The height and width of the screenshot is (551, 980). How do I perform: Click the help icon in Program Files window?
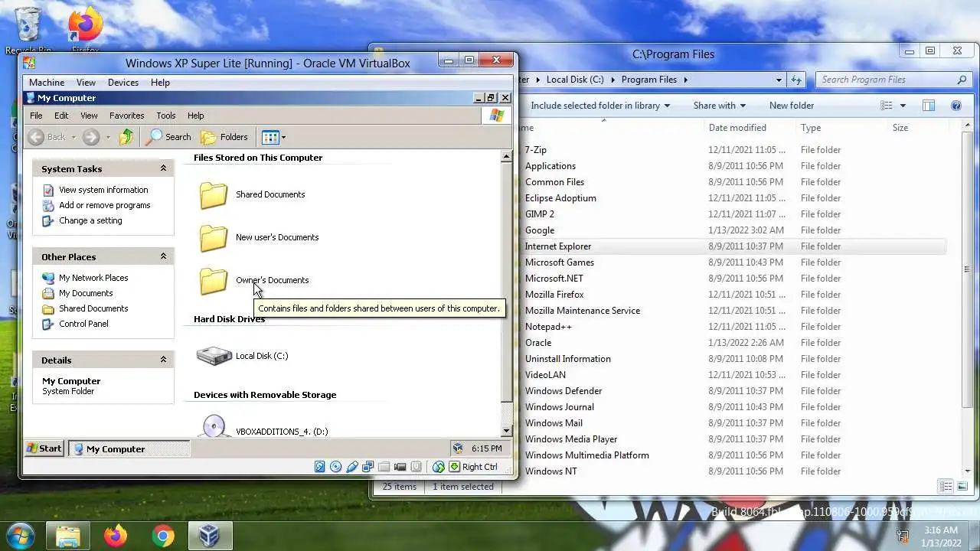click(955, 106)
